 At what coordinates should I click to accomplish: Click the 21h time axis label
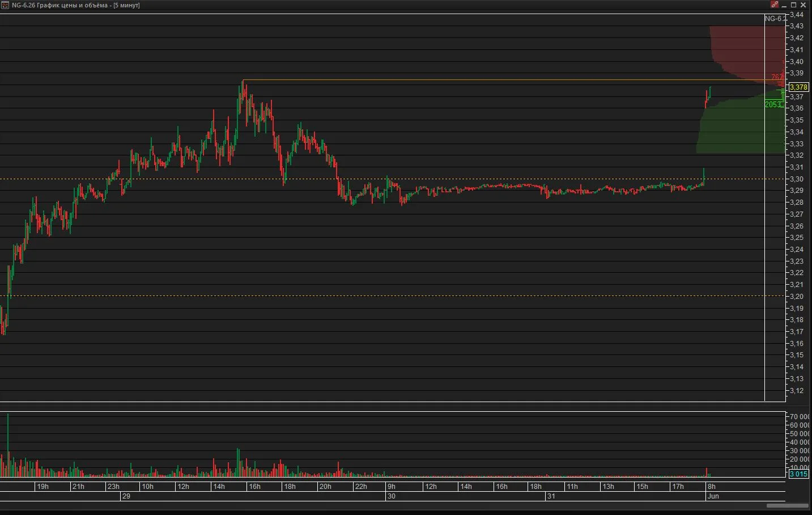[x=78, y=487]
